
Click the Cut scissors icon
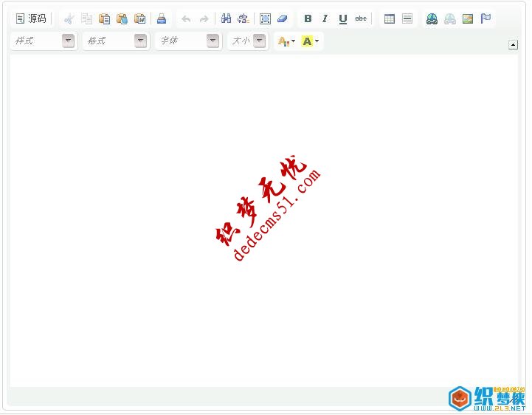point(69,18)
